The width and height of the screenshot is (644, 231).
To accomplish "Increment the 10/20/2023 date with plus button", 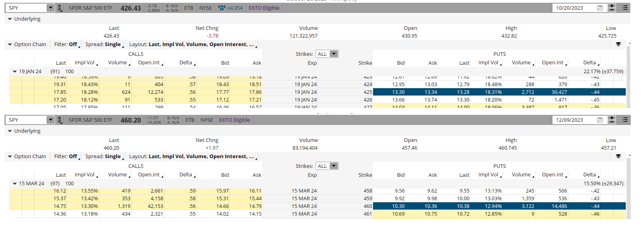I will pyautogui.click(x=612, y=6).
